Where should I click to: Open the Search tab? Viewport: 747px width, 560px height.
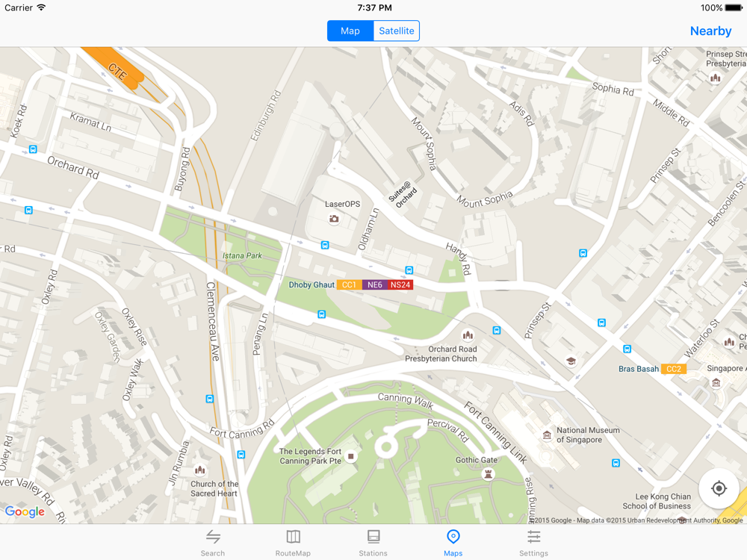tap(212, 543)
